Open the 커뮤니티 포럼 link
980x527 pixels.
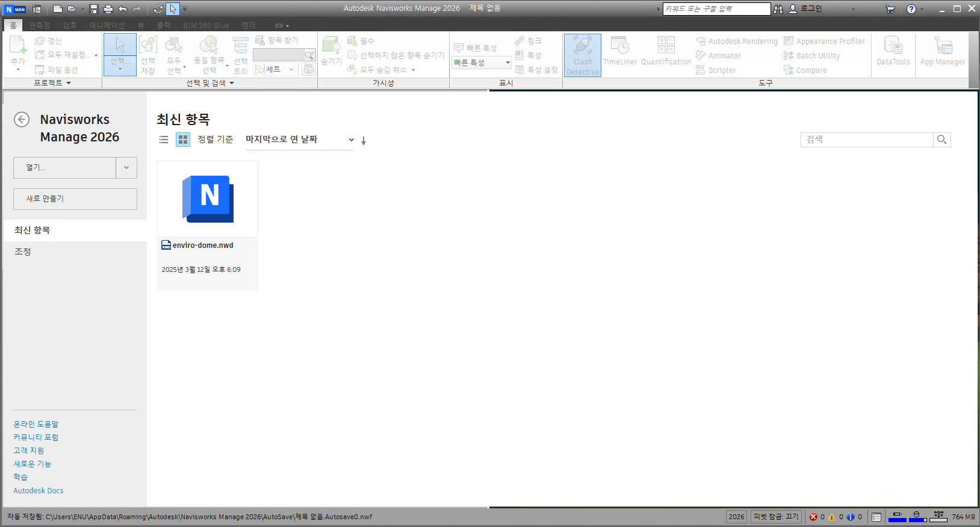point(36,437)
